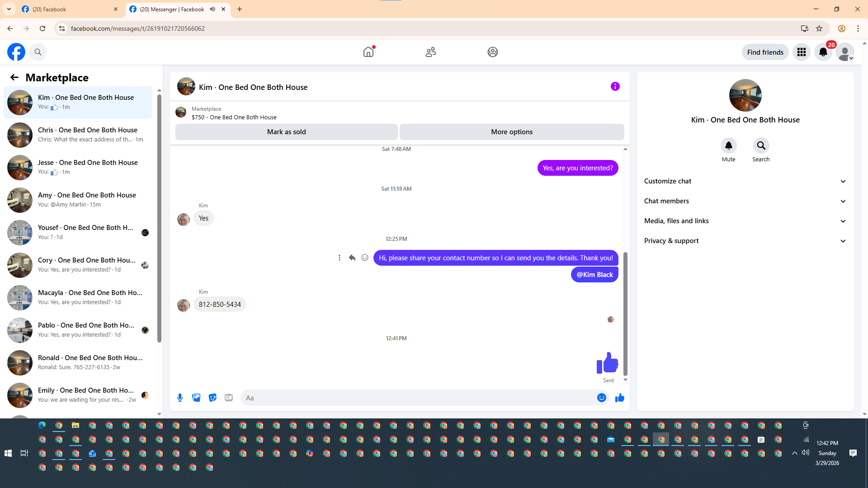Show hidden system tray icons

tap(794, 453)
